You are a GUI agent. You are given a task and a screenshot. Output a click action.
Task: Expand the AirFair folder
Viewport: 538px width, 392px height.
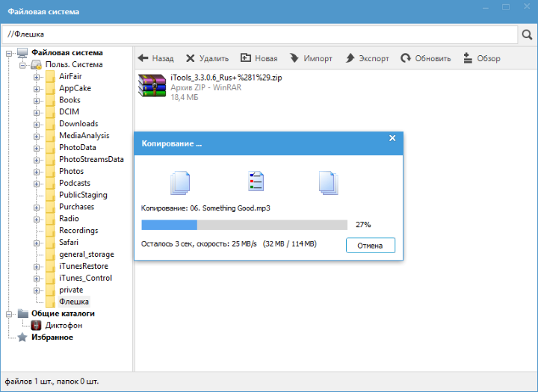pyautogui.click(x=37, y=77)
